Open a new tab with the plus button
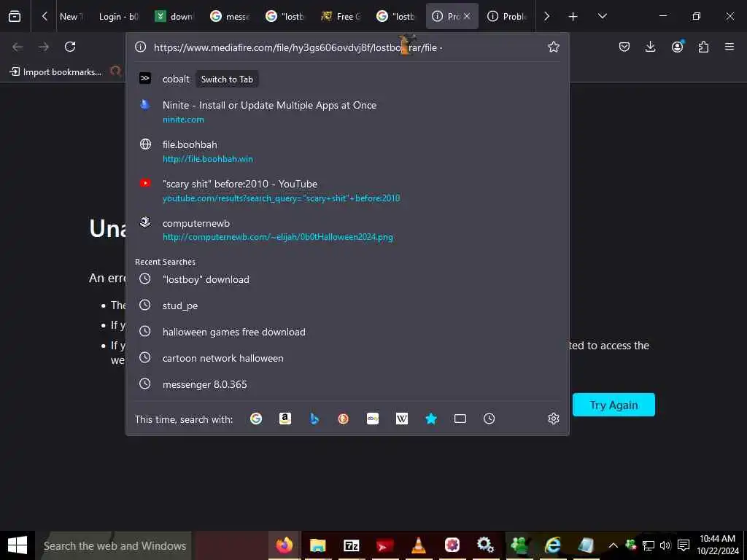 point(573,17)
